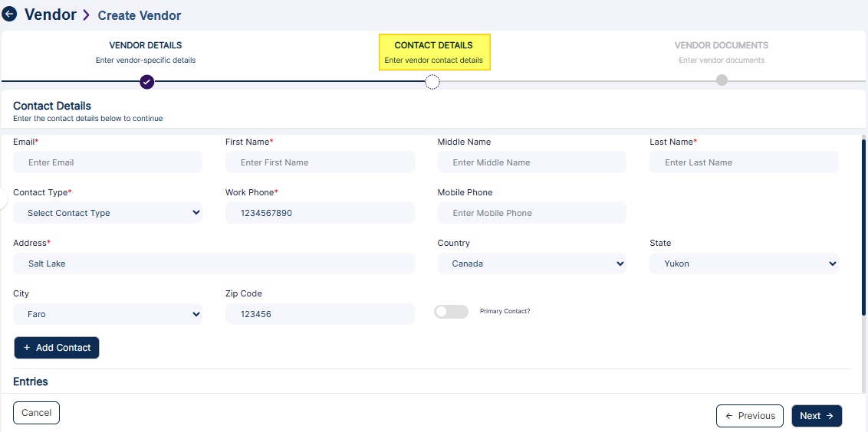Click the Primary Contact? label
Viewport: 868px width, 432px height.
(x=505, y=312)
